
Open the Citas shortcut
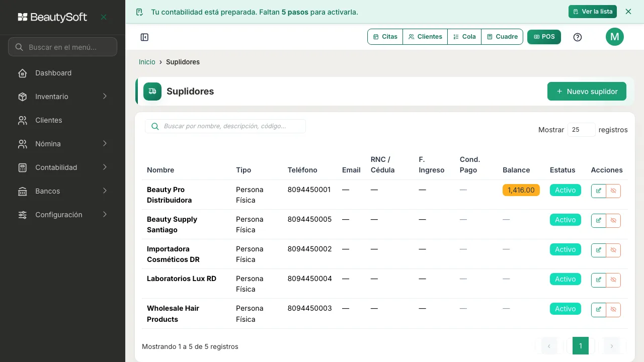(x=385, y=37)
